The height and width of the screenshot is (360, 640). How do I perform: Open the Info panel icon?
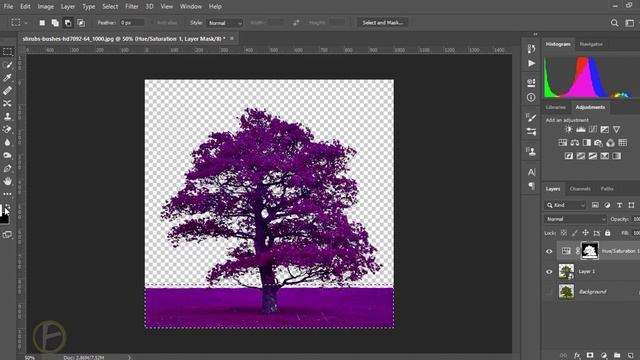pyautogui.click(x=531, y=97)
